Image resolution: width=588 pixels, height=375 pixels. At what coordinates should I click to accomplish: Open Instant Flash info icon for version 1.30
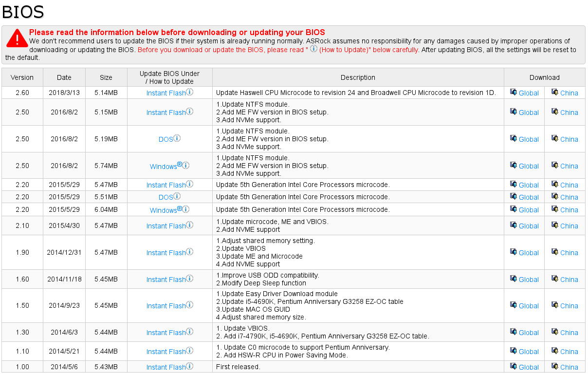coord(190,331)
